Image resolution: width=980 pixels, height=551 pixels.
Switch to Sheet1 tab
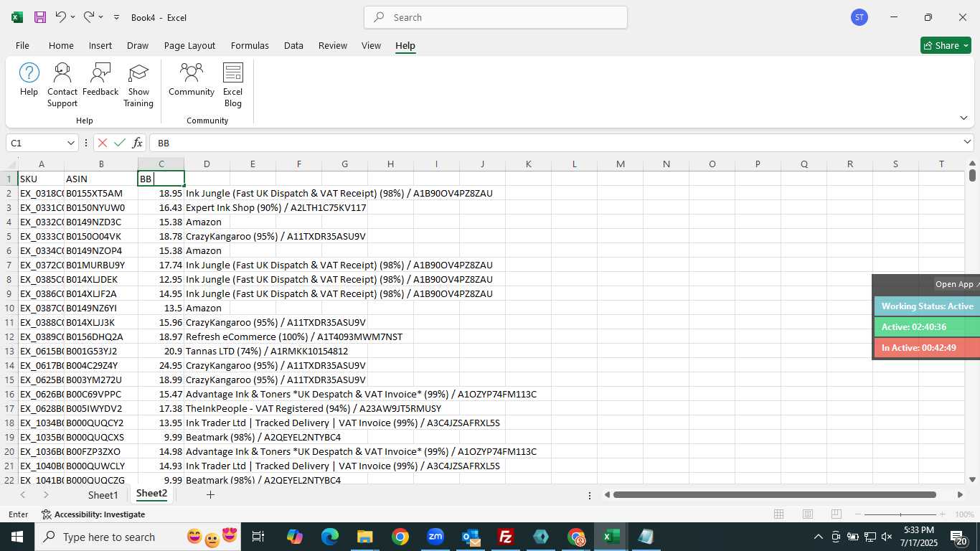coord(103,495)
